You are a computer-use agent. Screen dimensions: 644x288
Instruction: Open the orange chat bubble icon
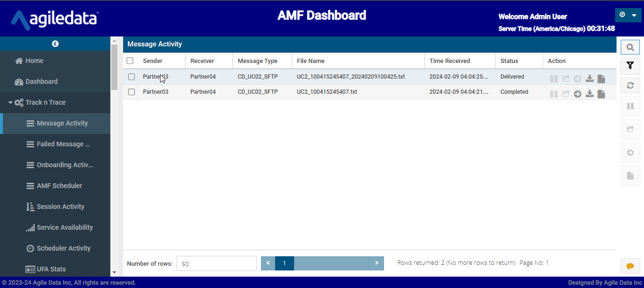tap(630, 266)
